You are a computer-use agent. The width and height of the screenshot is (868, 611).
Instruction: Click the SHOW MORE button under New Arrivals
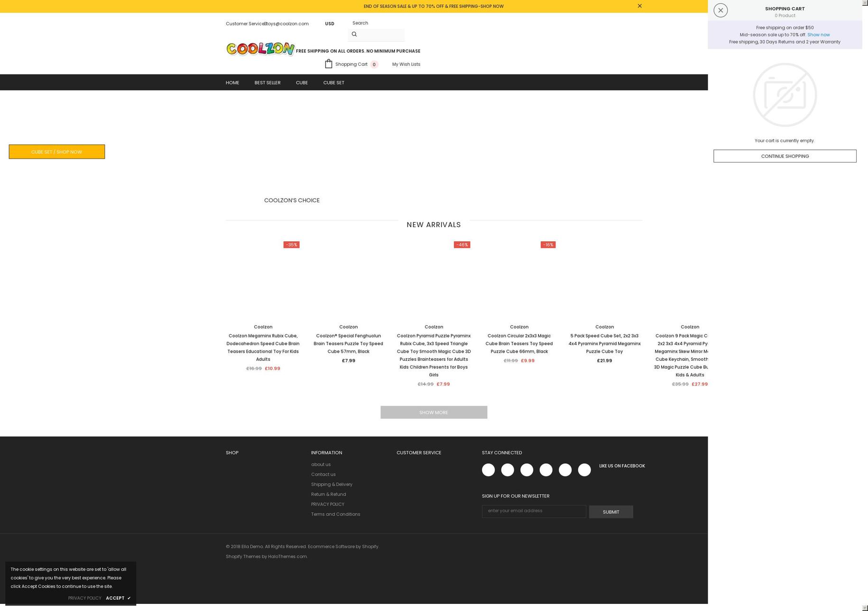click(433, 412)
